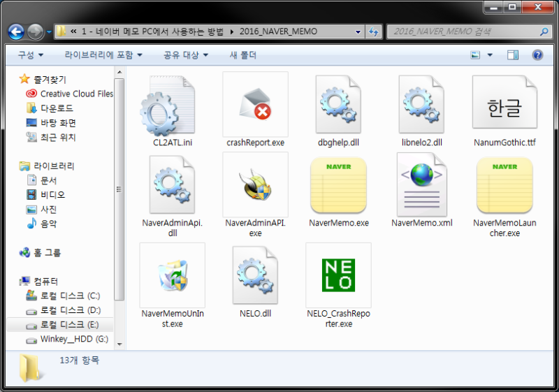The height and width of the screenshot is (392, 559).
Task: Open the Help question mark icon
Action: click(x=537, y=55)
